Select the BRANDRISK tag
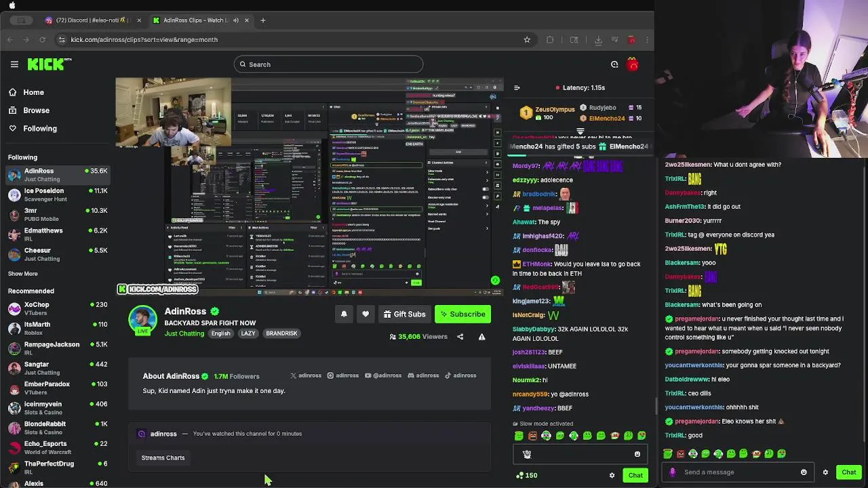The image size is (868, 488). click(281, 333)
